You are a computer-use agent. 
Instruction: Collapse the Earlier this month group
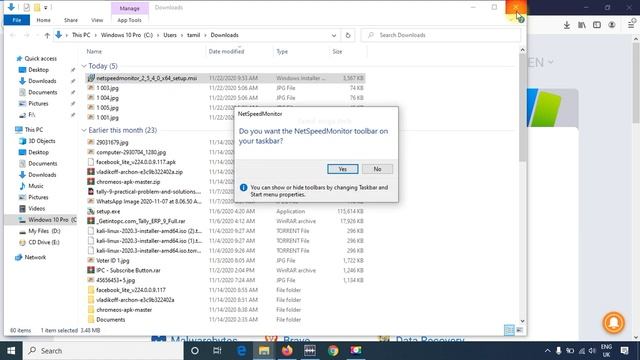[x=84, y=130]
